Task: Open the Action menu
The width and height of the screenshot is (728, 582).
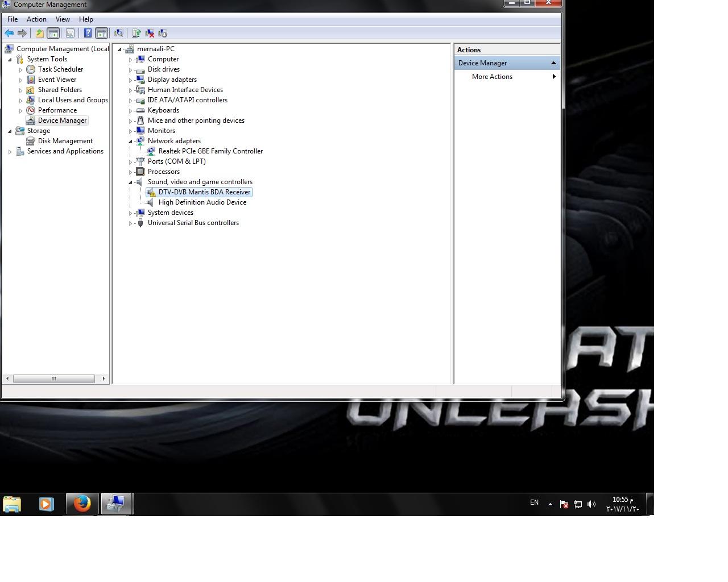Action: [36, 19]
